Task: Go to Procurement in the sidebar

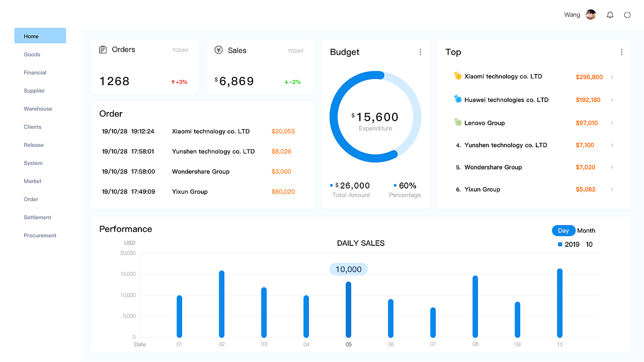Action: (x=40, y=235)
